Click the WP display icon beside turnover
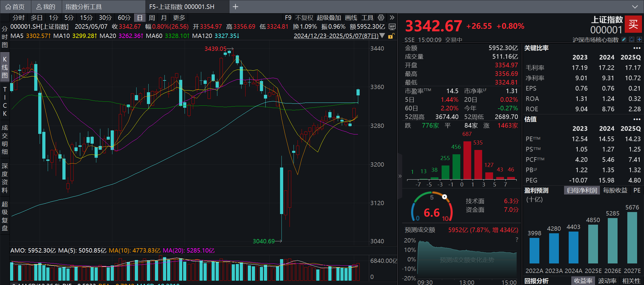Image resolution: width=644 pixels, height=285 pixels. click(x=392, y=27)
